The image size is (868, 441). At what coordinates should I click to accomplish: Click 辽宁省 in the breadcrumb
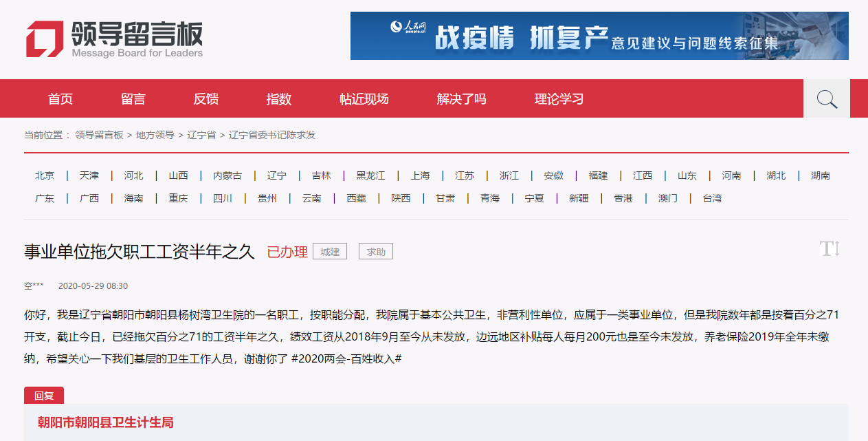tap(201, 135)
